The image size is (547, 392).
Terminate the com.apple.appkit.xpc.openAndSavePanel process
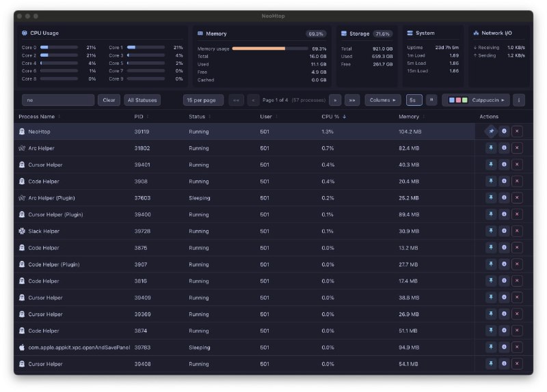(517, 347)
